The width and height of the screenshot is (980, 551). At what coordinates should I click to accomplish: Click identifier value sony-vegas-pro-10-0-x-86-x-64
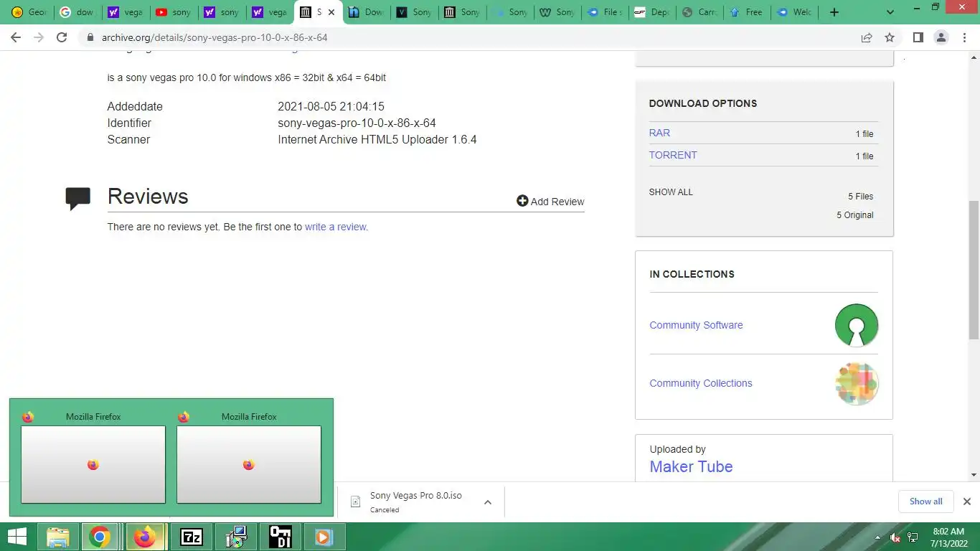[357, 123]
